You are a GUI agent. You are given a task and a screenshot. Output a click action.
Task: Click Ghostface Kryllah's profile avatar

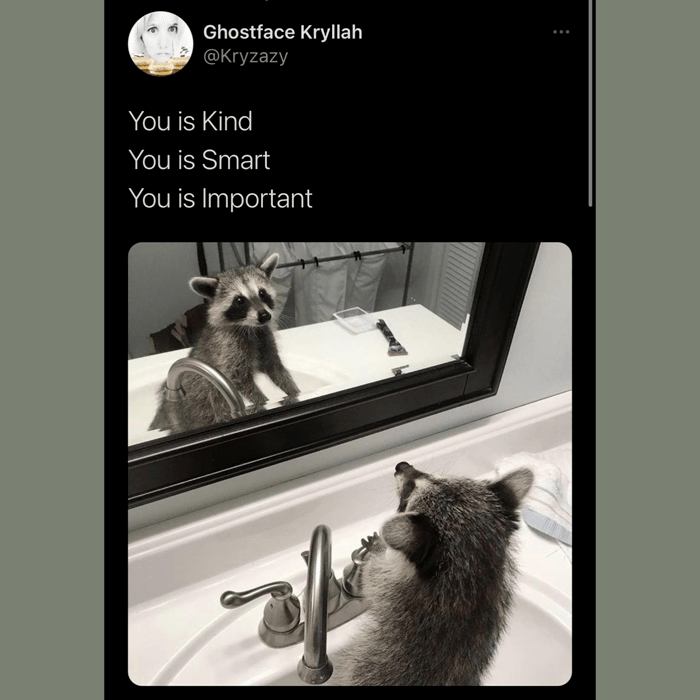coord(161,43)
